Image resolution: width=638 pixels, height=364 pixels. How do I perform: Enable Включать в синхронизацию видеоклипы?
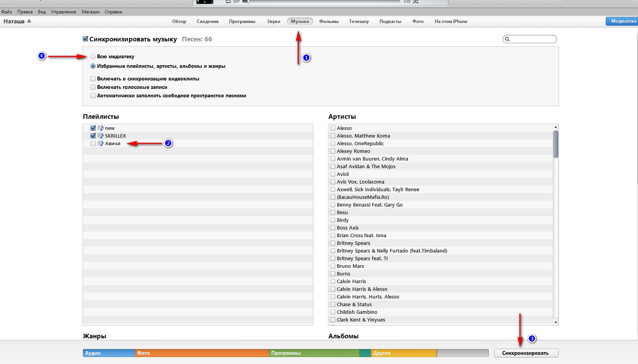(93, 79)
